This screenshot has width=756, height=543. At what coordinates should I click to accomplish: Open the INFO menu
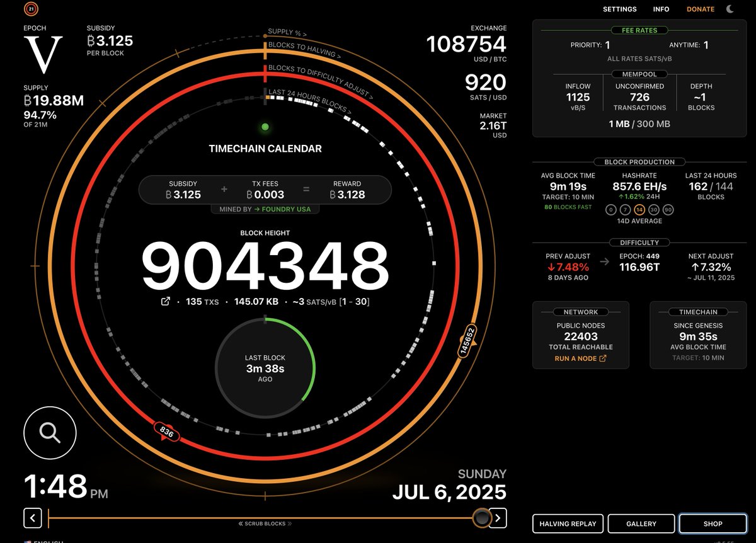(x=661, y=9)
